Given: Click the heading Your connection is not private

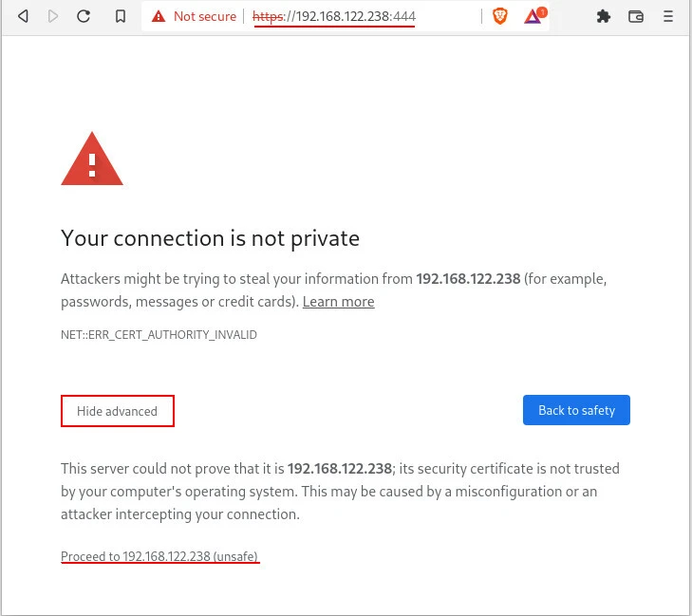Looking at the screenshot, I should (210, 238).
